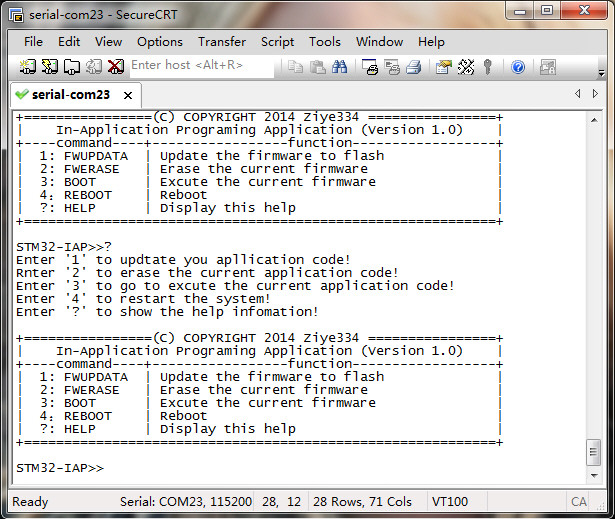The image size is (615, 519).
Task: Open the Window menu
Action: coord(379,42)
